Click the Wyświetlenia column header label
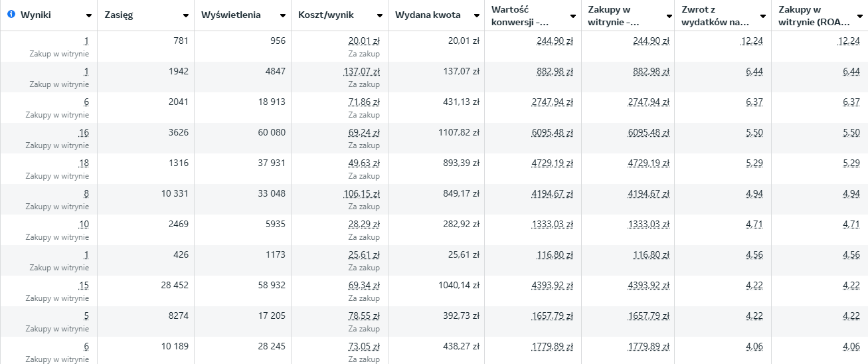 (x=231, y=15)
